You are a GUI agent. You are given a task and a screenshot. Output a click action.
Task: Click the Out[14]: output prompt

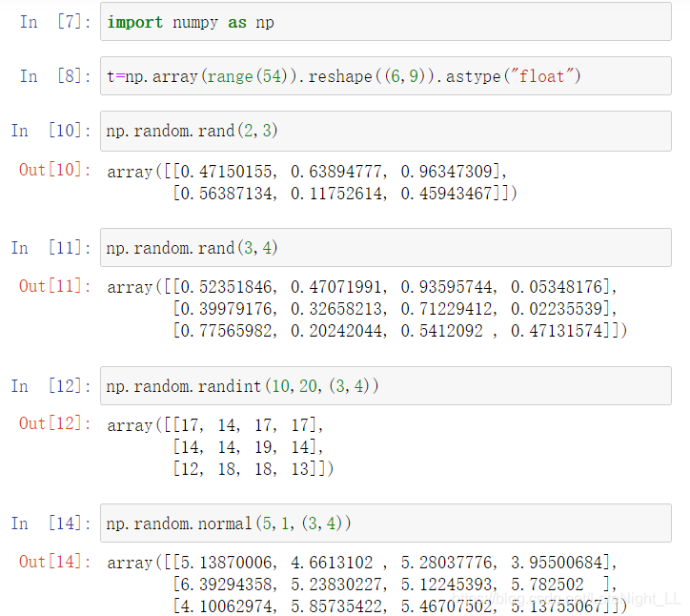pyautogui.click(x=55, y=562)
